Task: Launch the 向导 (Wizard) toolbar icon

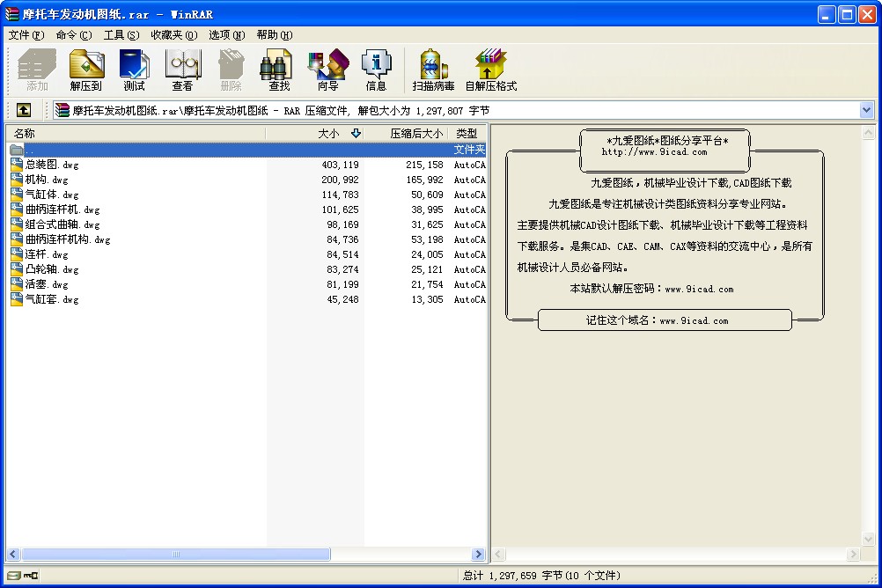Action: coord(327,70)
